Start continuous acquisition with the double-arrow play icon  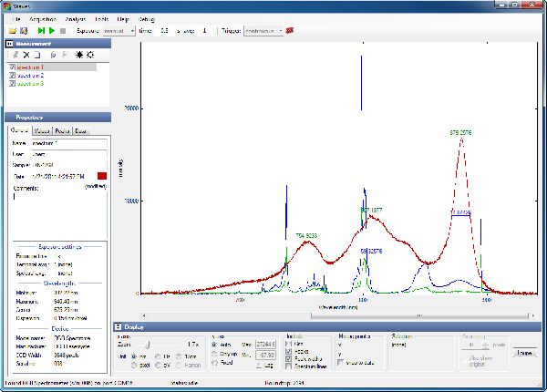(x=41, y=31)
